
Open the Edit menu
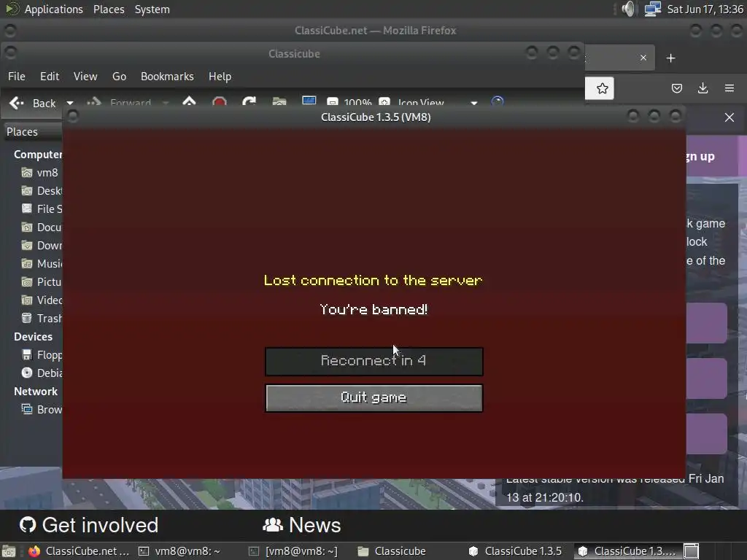(50, 76)
